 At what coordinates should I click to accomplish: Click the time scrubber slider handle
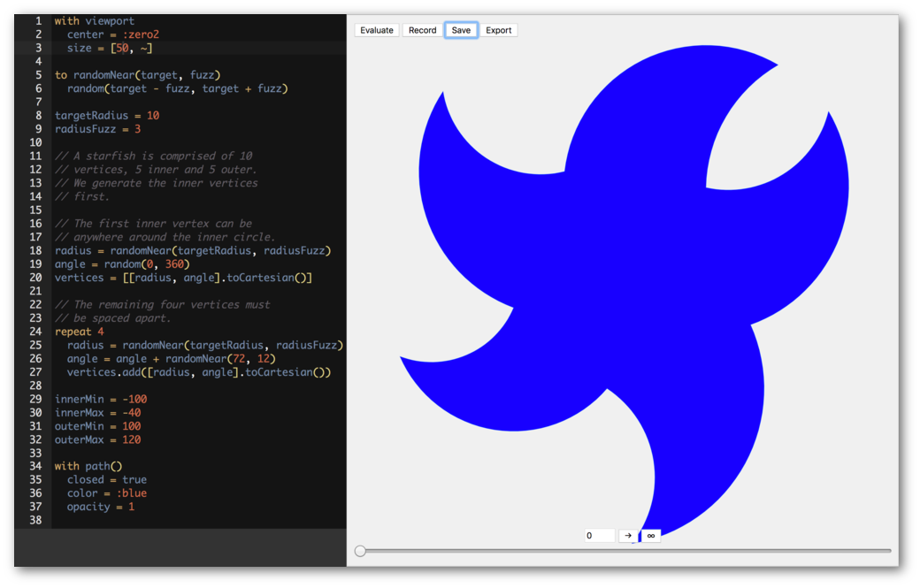360,551
